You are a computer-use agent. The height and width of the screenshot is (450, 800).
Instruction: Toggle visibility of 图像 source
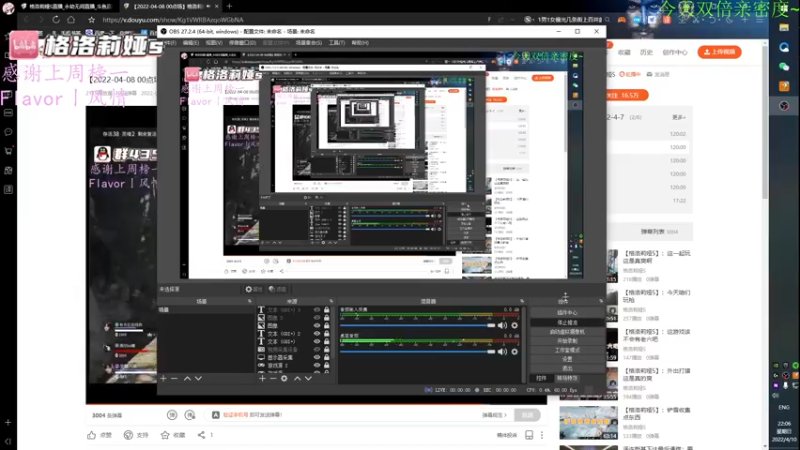[317, 326]
